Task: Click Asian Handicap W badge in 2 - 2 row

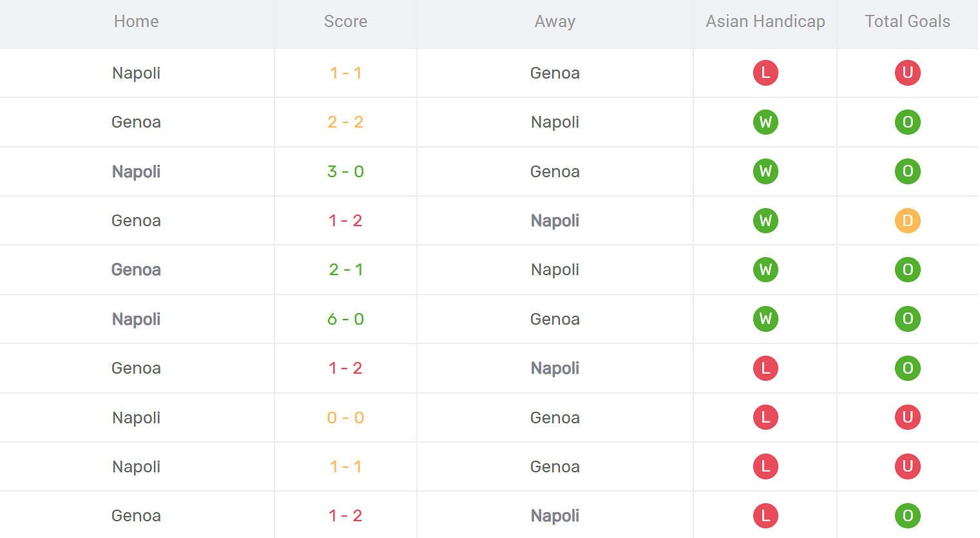Action: point(765,122)
